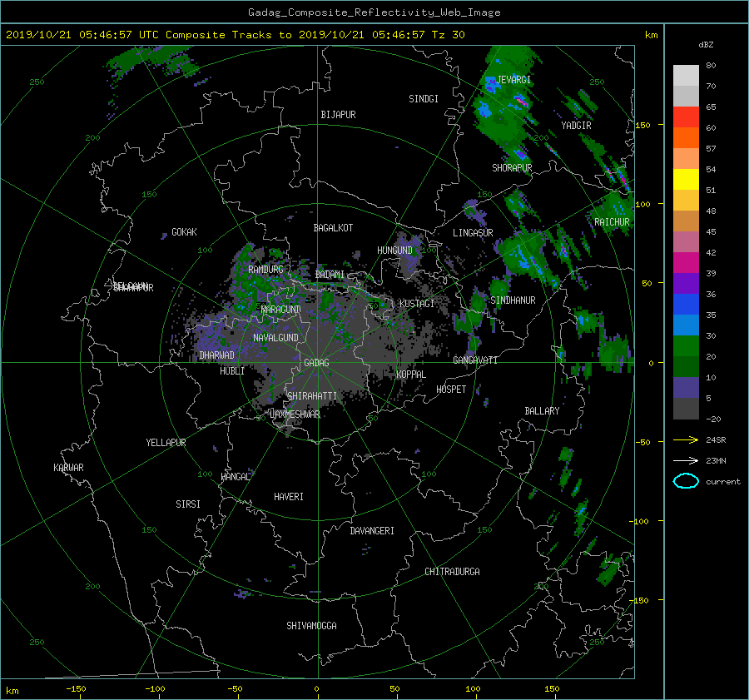The width and height of the screenshot is (749, 700).
Task: Click the dark grey -20 dBZ color swatch
Action: [686, 408]
